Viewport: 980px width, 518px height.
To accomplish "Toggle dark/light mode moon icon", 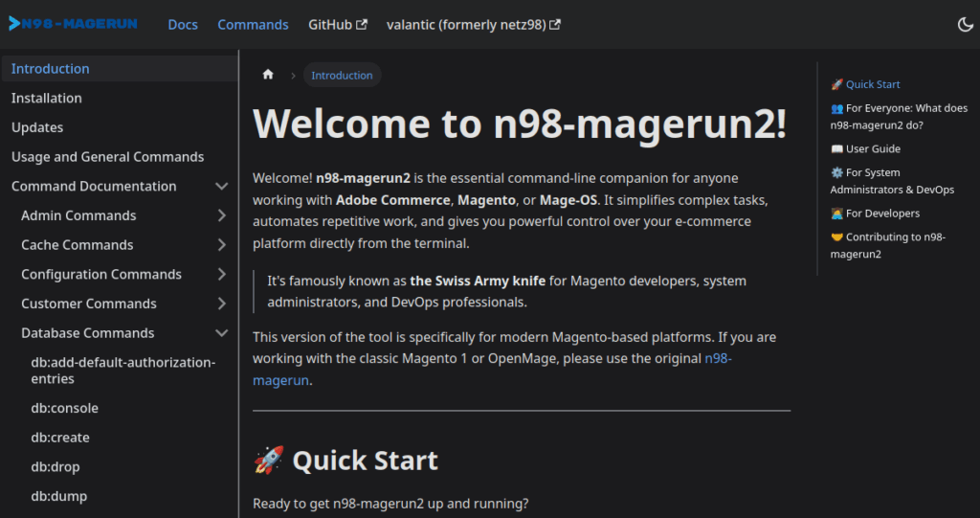I will click(x=965, y=24).
